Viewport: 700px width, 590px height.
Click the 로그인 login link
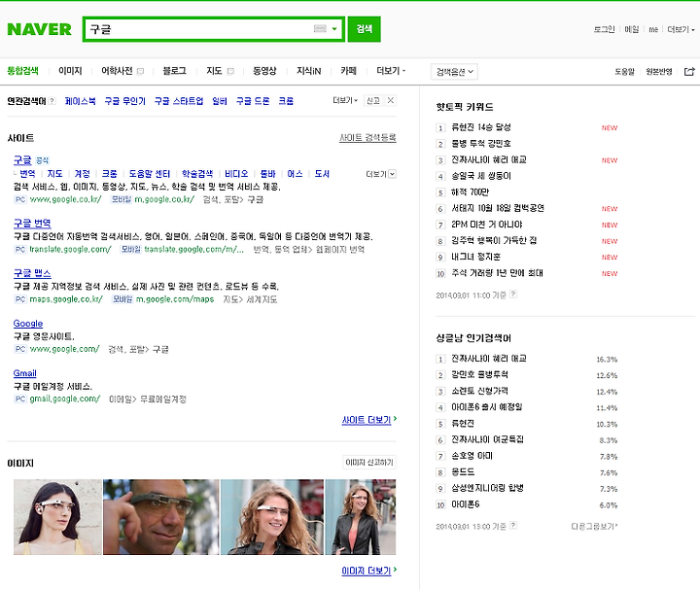[604, 29]
